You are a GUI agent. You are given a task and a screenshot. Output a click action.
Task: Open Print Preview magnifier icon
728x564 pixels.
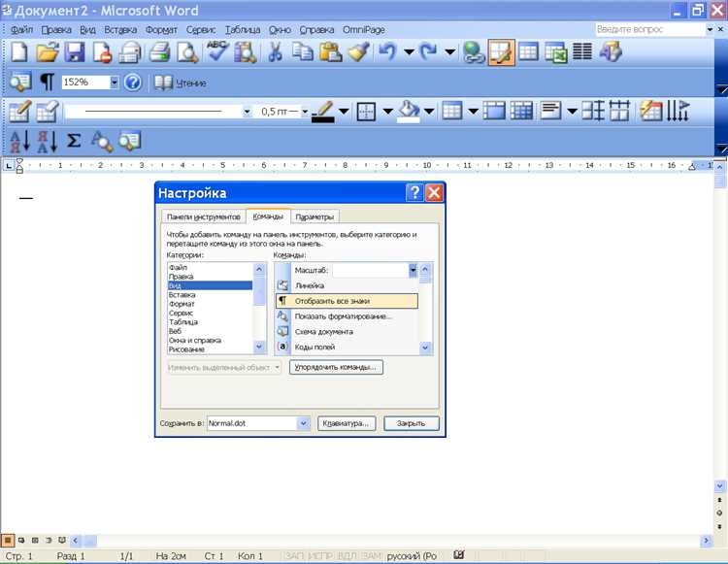(x=187, y=52)
